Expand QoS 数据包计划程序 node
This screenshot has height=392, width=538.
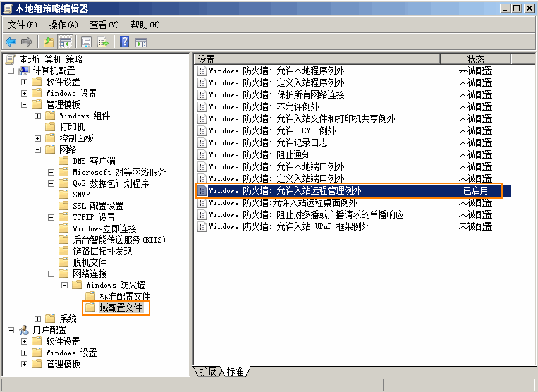tap(51, 183)
